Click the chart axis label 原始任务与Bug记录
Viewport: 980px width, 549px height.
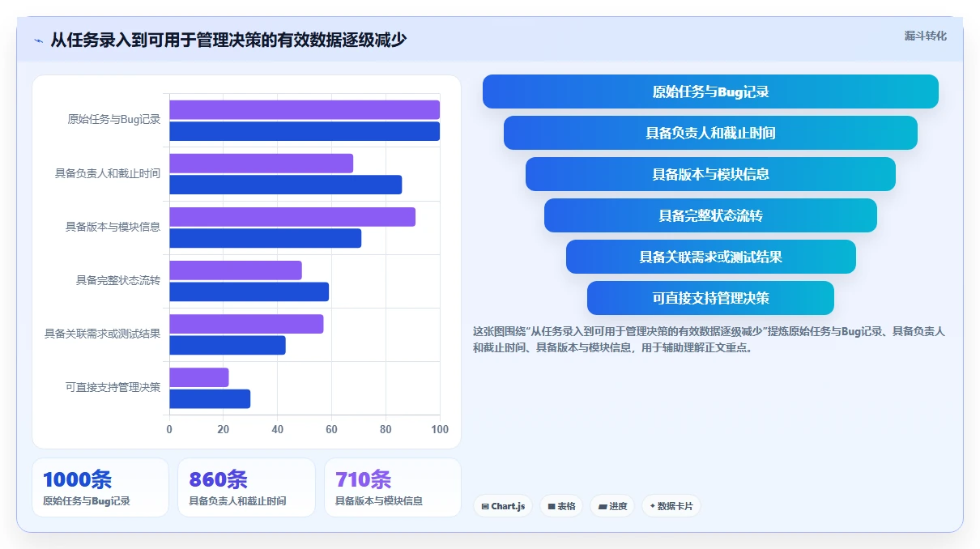pyautogui.click(x=114, y=120)
